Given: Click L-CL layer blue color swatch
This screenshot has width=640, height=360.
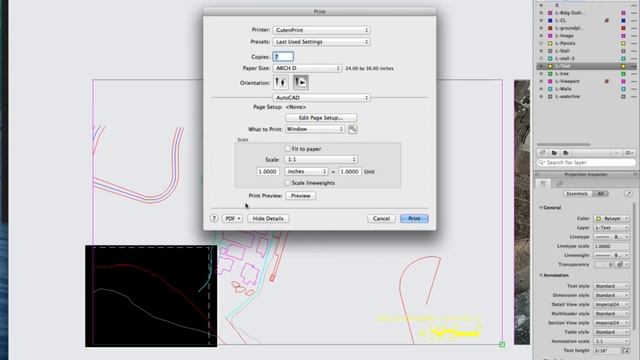Looking at the screenshot, I should (x=550, y=20).
